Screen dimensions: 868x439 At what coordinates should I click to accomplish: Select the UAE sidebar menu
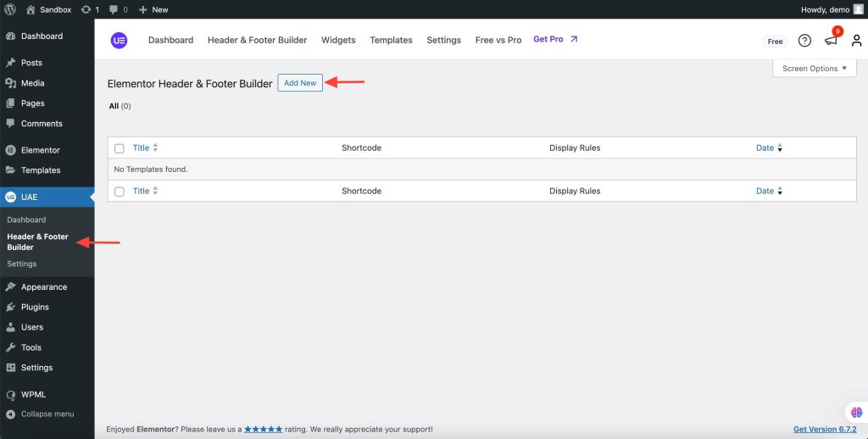click(47, 197)
